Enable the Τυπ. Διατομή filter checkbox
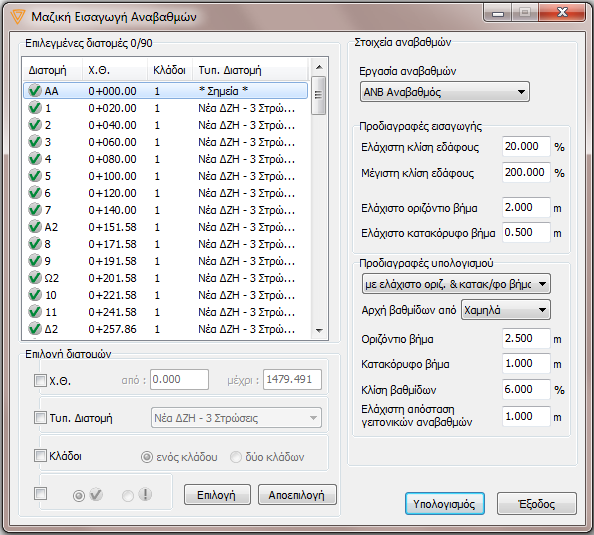The height and width of the screenshot is (535, 594). 40,418
